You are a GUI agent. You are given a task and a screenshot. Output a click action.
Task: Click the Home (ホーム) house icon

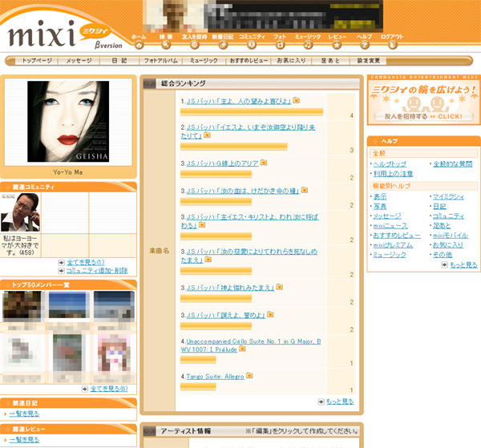139,45
